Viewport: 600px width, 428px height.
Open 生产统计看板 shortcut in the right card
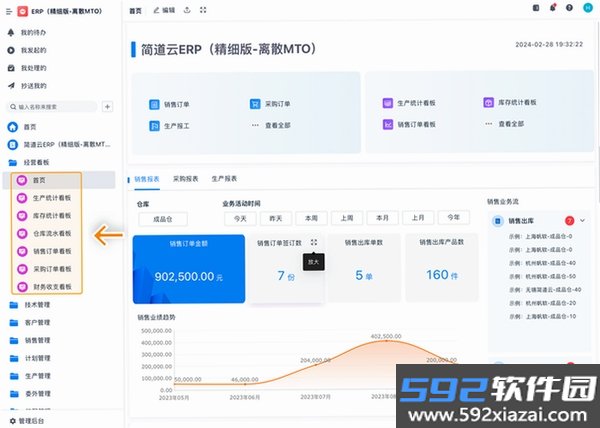(x=409, y=103)
